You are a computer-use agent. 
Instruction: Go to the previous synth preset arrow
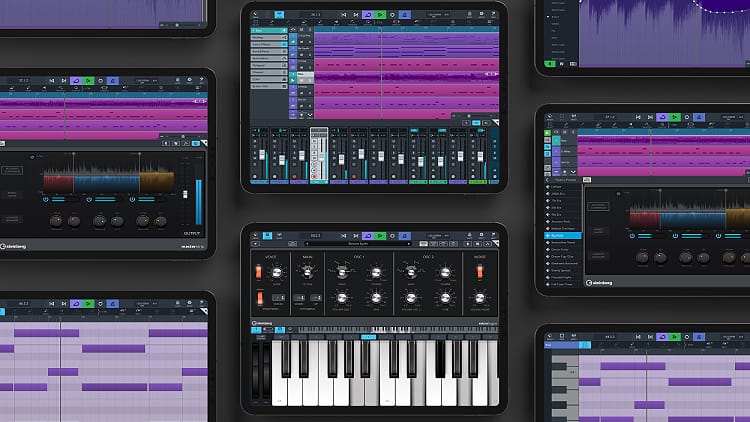tap(307, 244)
